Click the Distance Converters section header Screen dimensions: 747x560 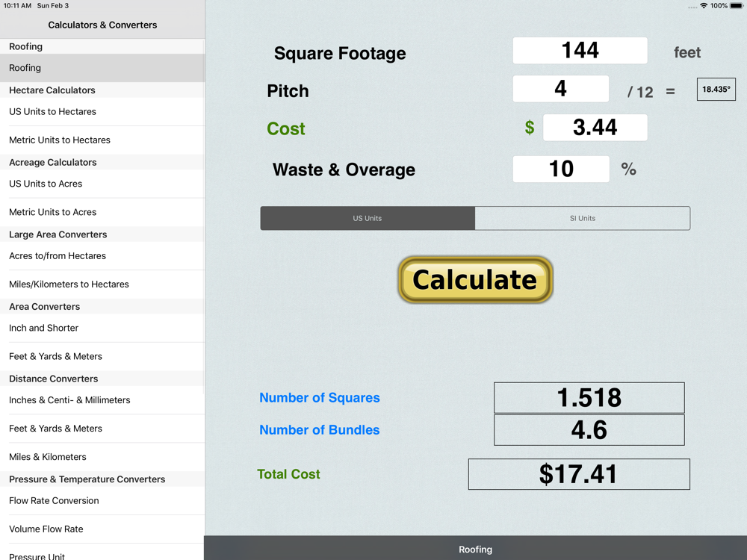(x=102, y=379)
